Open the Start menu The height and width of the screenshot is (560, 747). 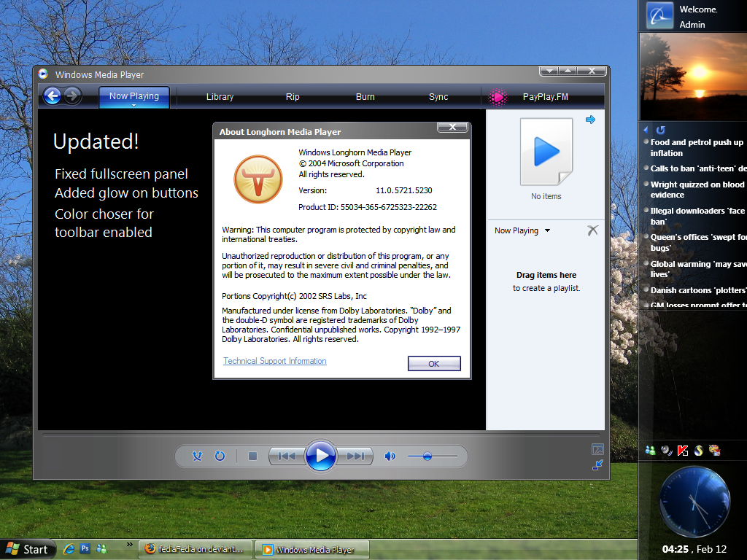click(x=28, y=550)
